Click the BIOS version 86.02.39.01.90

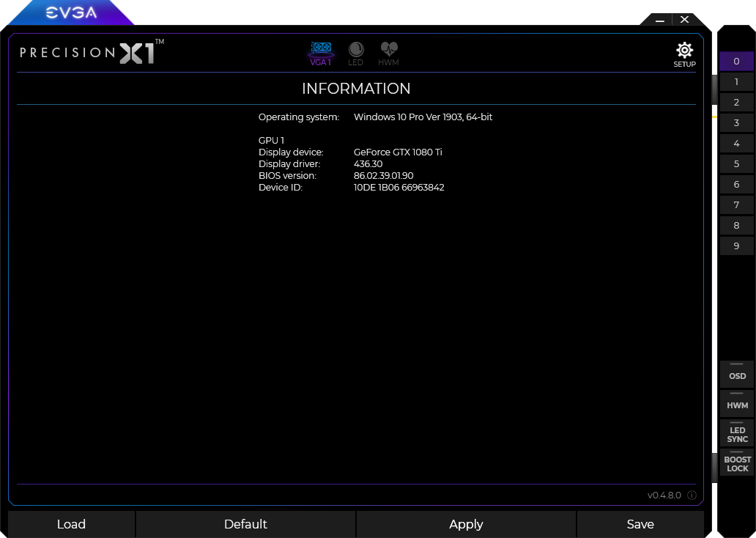pyautogui.click(x=383, y=176)
